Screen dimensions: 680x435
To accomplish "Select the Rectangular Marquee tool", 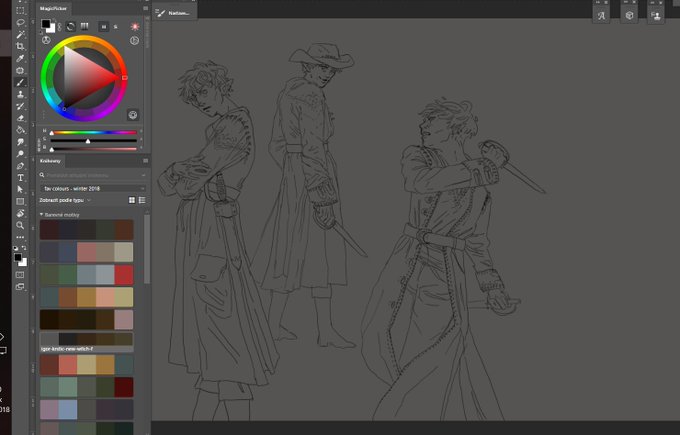I will pos(20,11).
